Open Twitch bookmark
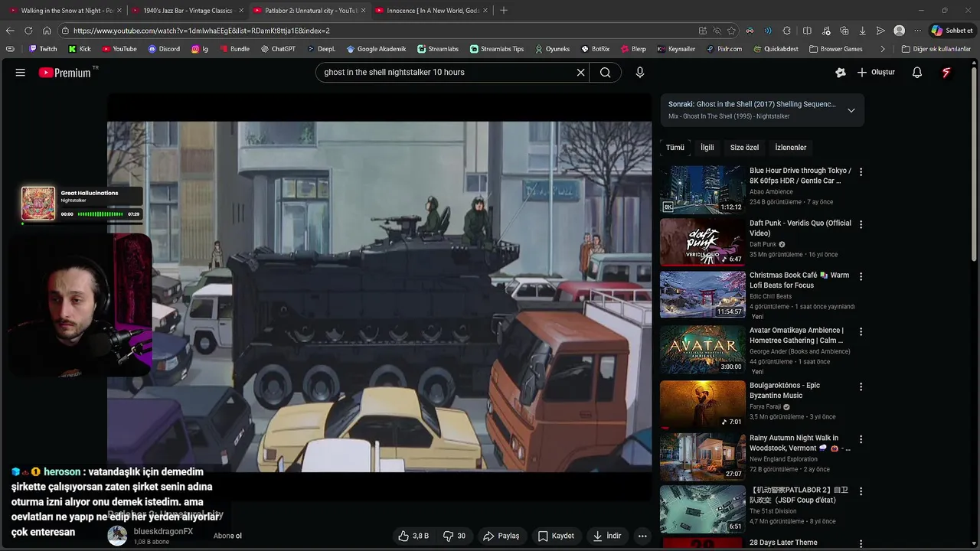Image resolution: width=980 pixels, height=551 pixels. click(x=43, y=49)
